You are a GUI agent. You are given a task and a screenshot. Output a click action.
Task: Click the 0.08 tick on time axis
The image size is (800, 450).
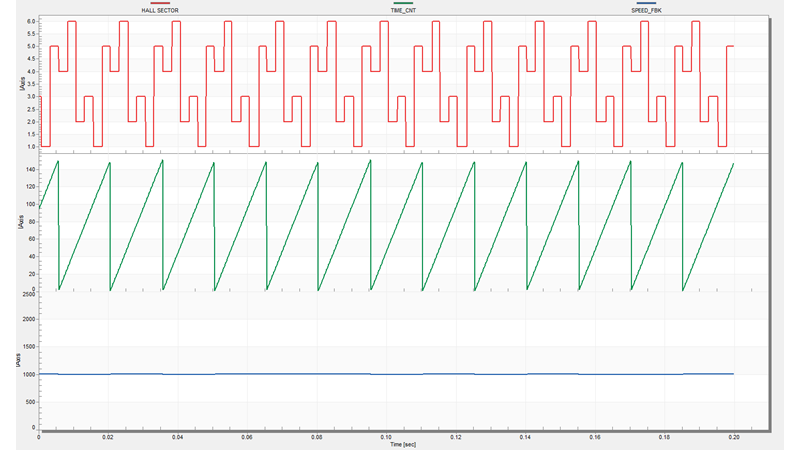316,437
